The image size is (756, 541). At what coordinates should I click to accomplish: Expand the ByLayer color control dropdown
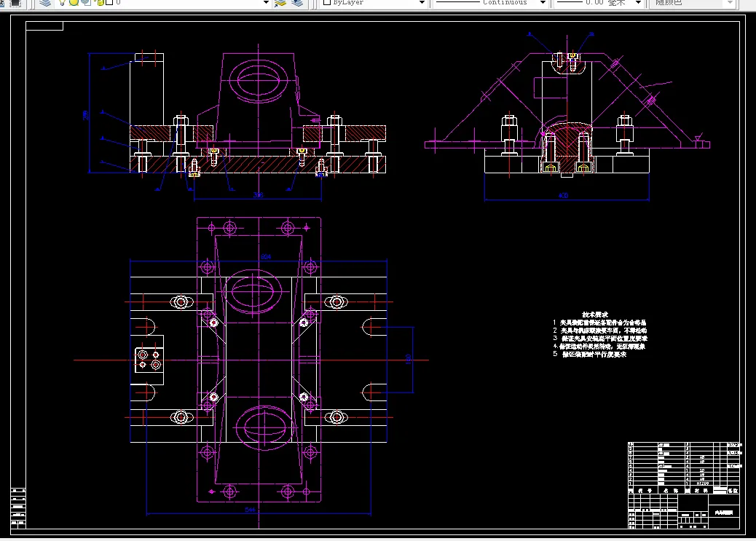click(422, 2)
